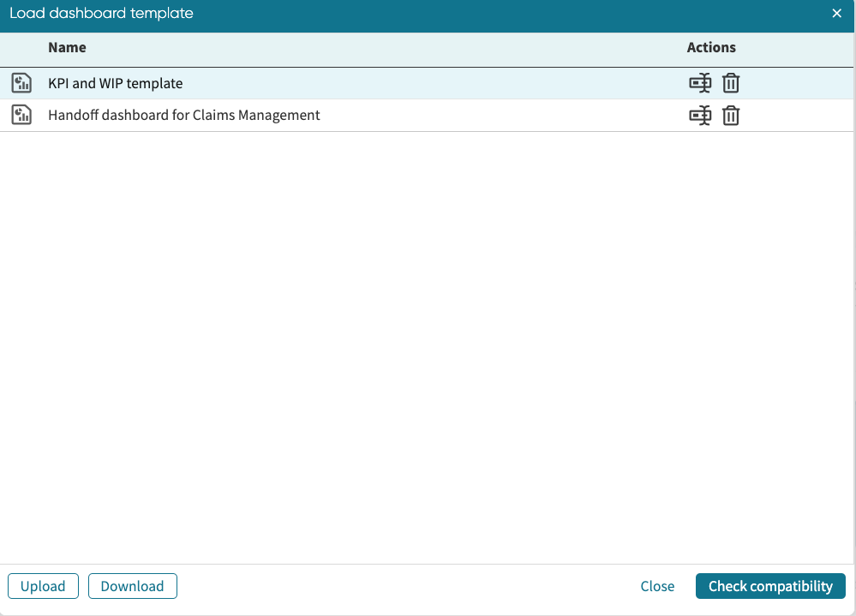The height and width of the screenshot is (616, 856).
Task: Rename the KPI and WIP template
Action: pos(700,83)
